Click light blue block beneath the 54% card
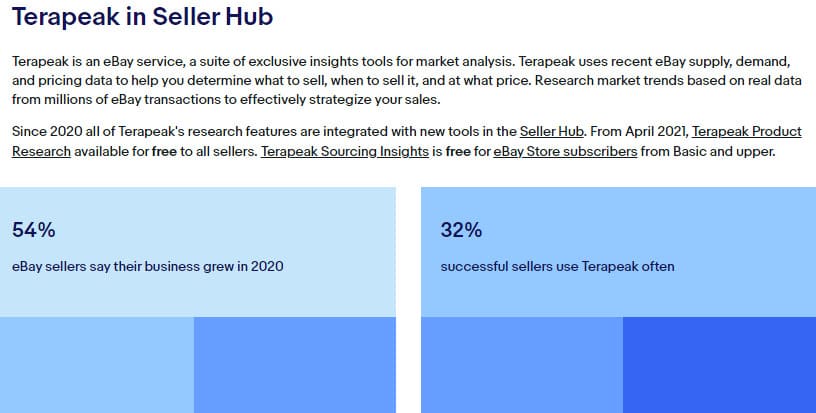 click(x=97, y=365)
